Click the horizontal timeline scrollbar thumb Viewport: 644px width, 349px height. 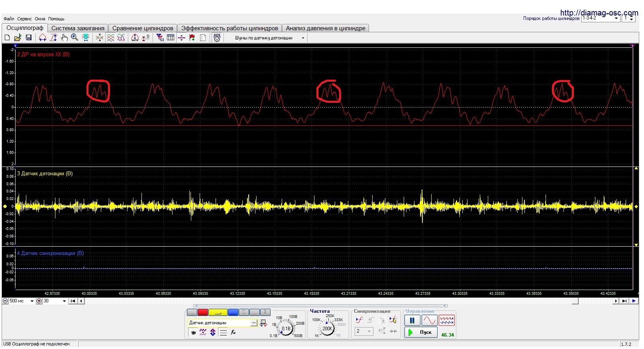[575, 301]
